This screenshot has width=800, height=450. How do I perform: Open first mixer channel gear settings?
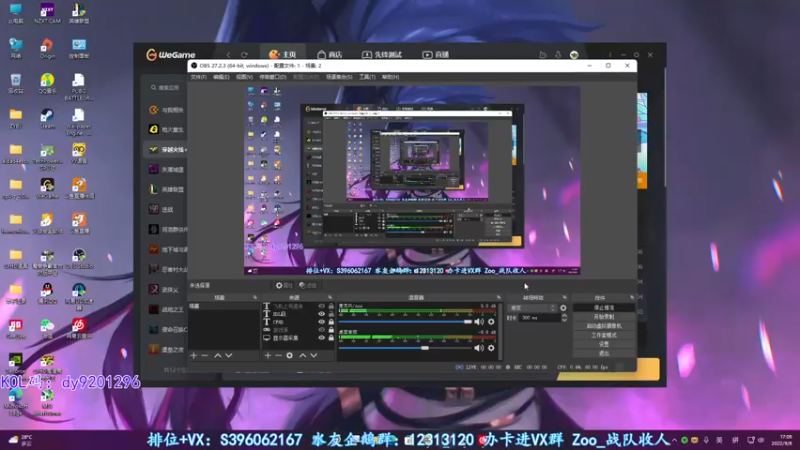coord(491,321)
